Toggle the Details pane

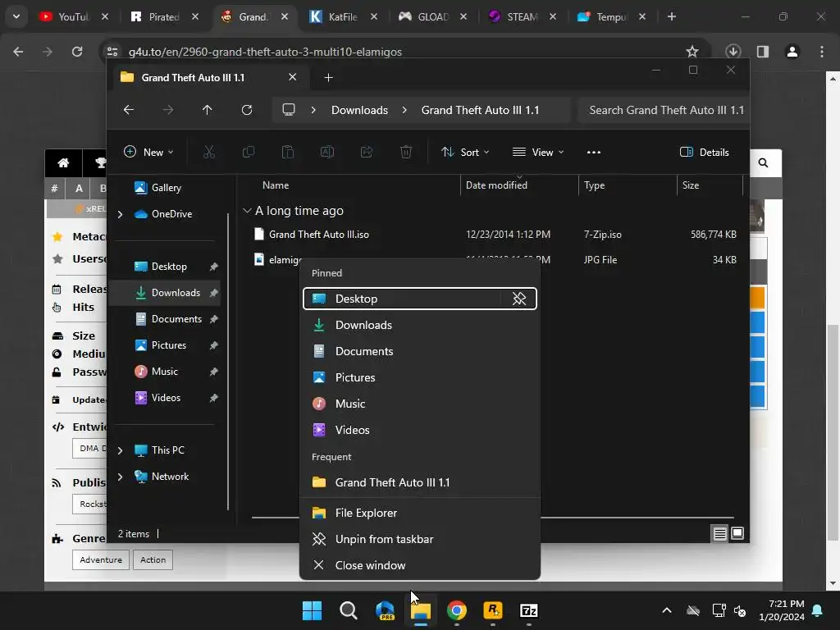705,152
